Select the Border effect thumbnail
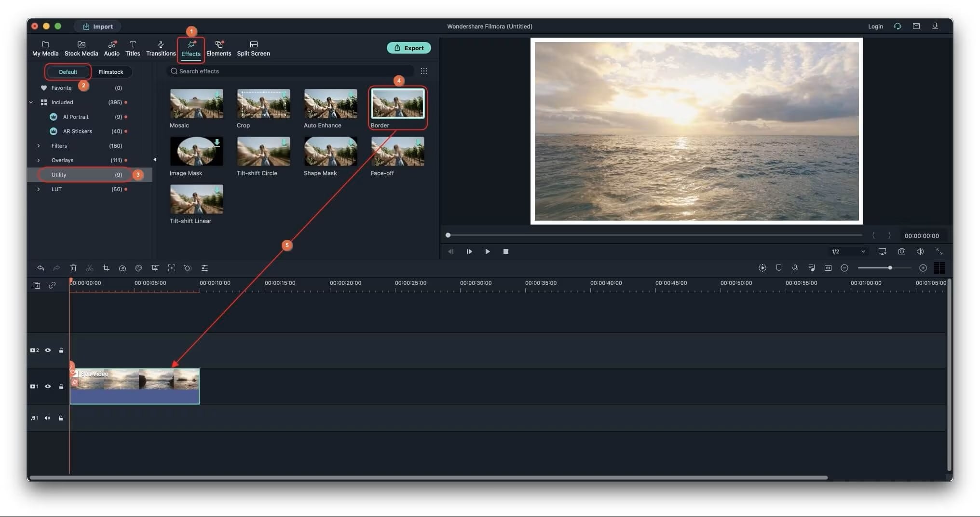 coord(397,104)
